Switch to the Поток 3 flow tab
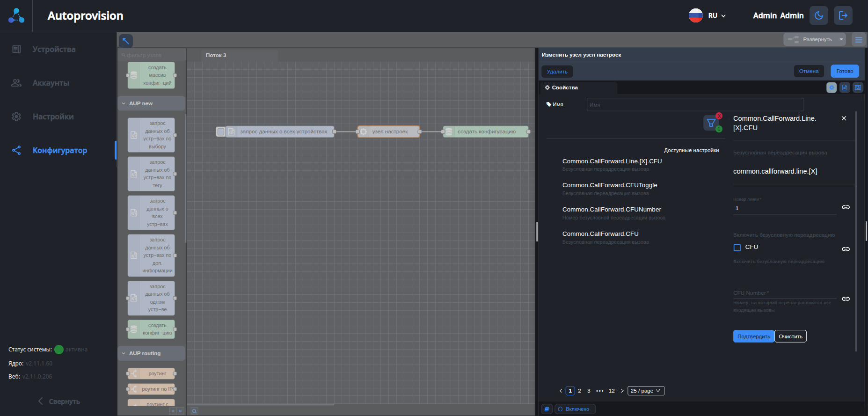This screenshot has width=868, height=416. tap(216, 55)
